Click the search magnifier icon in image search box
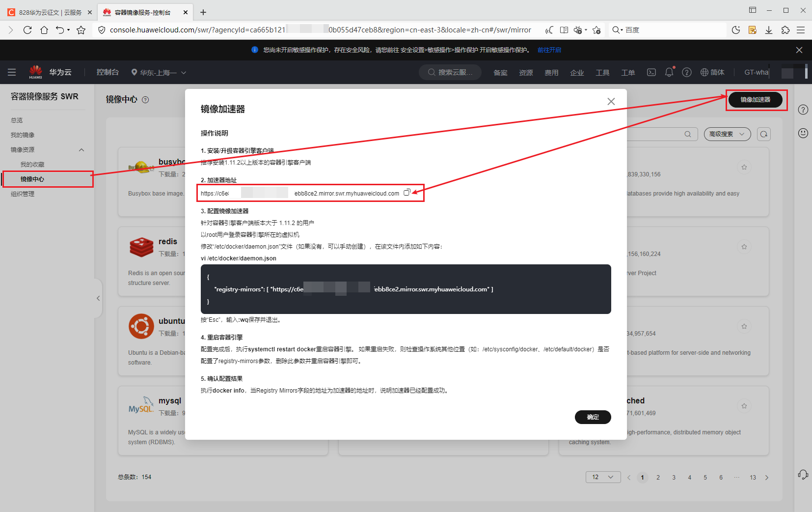 pyautogui.click(x=688, y=134)
